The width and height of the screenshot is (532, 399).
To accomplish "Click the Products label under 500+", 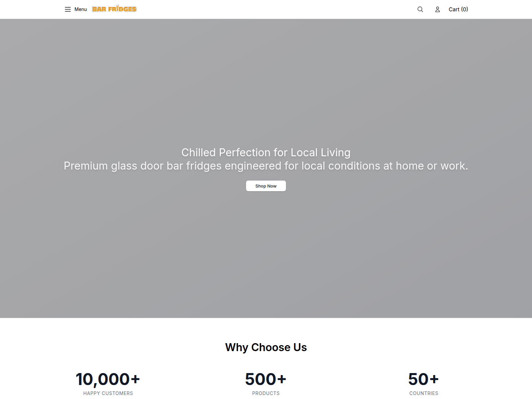I will tap(266, 393).
